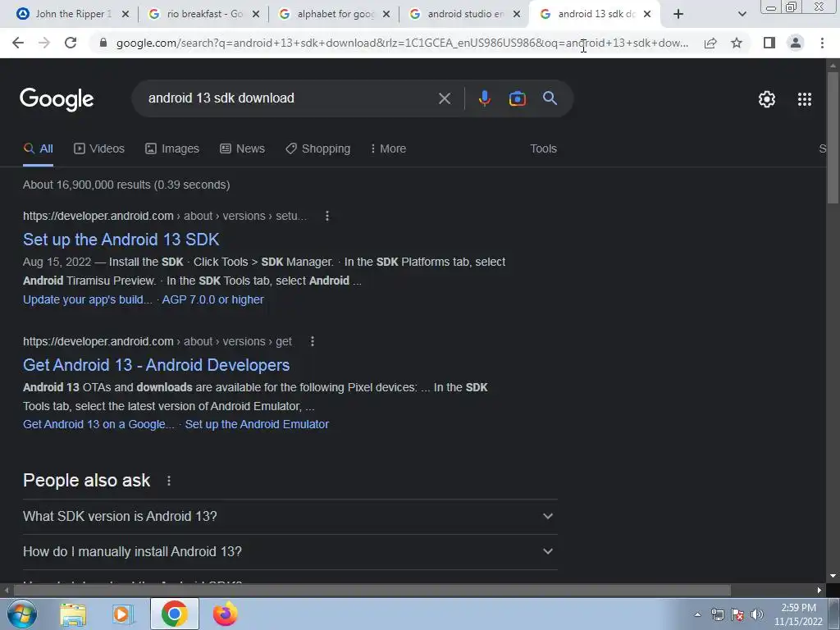
Task: Click the scroll down arrow of vertical scrollbar
Action: click(x=833, y=576)
